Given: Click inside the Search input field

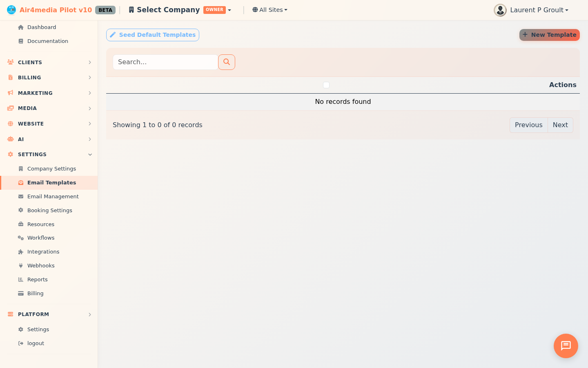Looking at the screenshot, I should tap(165, 62).
